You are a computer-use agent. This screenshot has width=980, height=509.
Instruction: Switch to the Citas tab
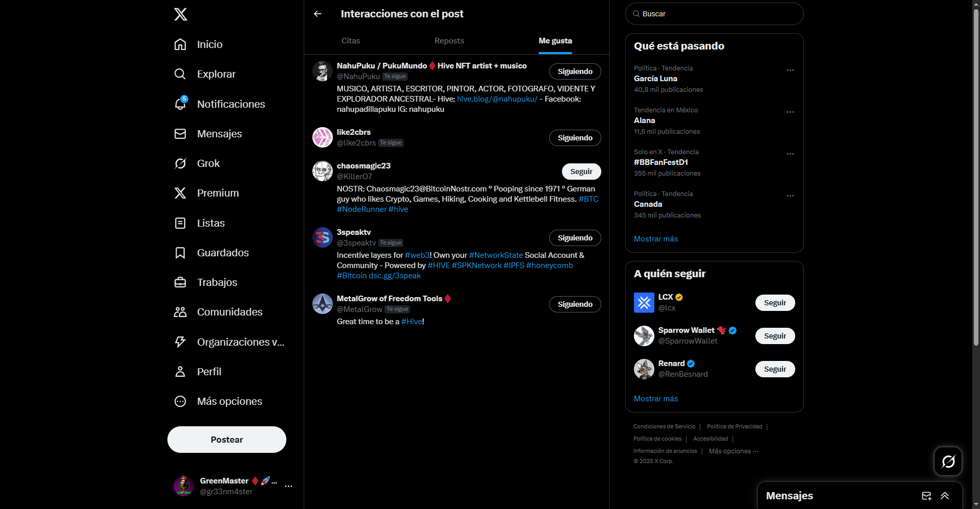(x=351, y=41)
